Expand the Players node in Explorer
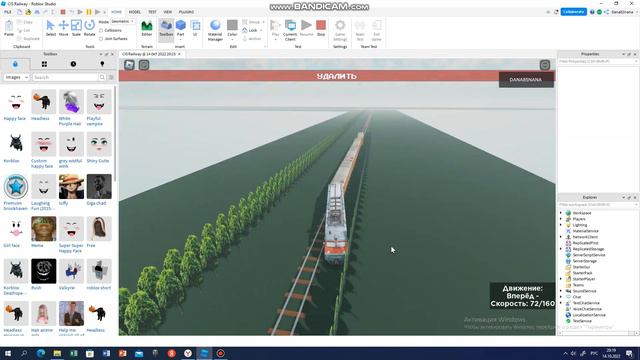 pyautogui.click(x=561, y=219)
